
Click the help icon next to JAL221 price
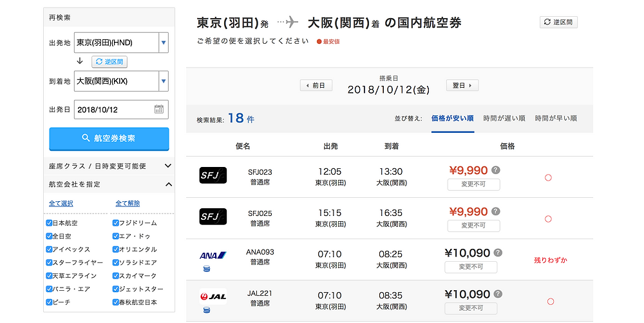498,294
